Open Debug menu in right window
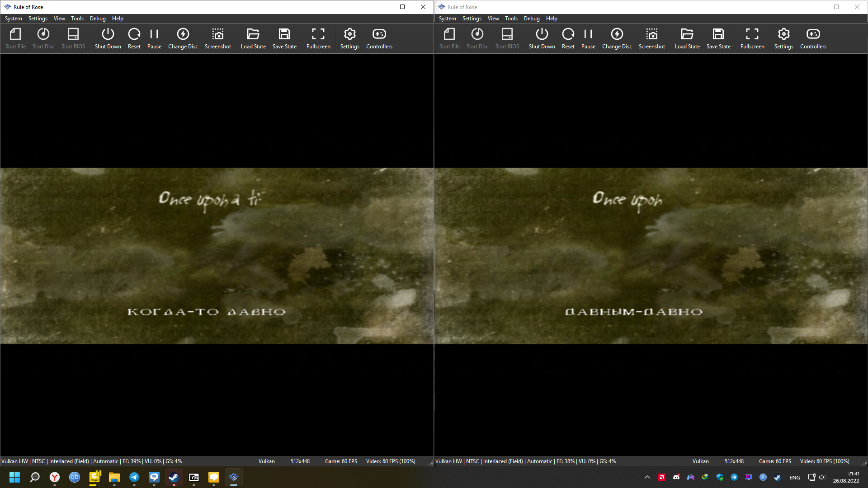Screen dimensions: 868x488 (x=532, y=19)
